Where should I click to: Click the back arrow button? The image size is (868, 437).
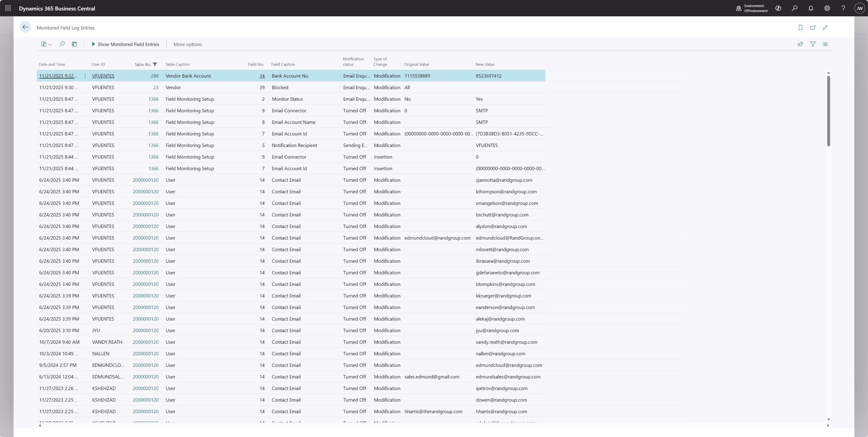pos(25,27)
